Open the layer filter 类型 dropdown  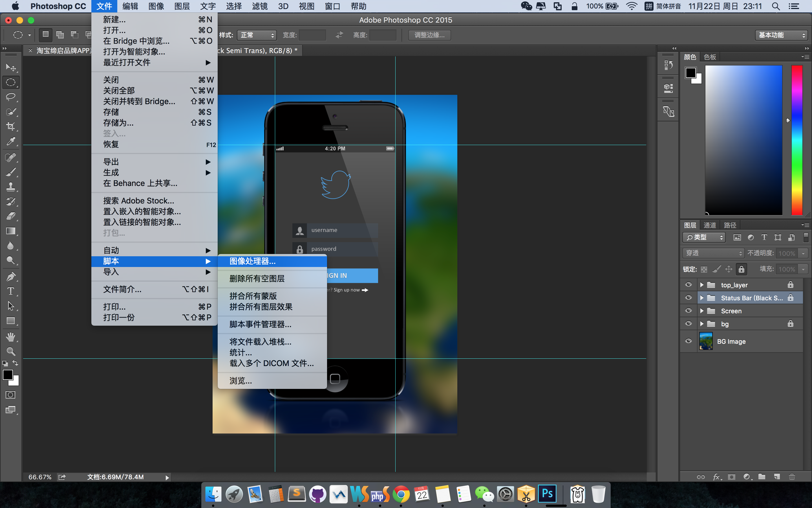pyautogui.click(x=704, y=238)
